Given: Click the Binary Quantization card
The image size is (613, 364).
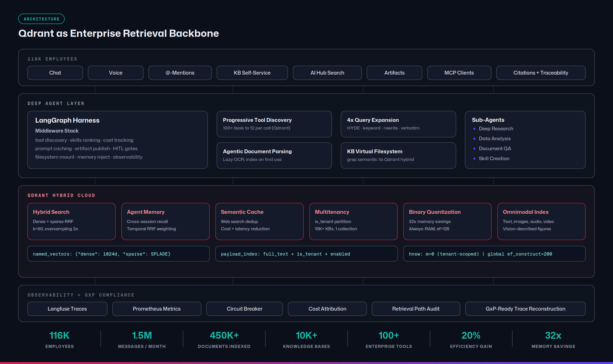Looking at the screenshot, I should 447,221.
